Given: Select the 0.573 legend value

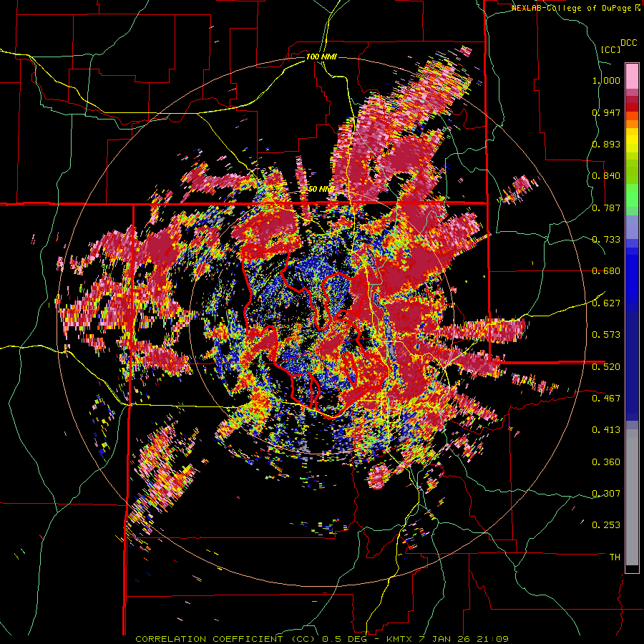Looking at the screenshot, I should 606,335.
